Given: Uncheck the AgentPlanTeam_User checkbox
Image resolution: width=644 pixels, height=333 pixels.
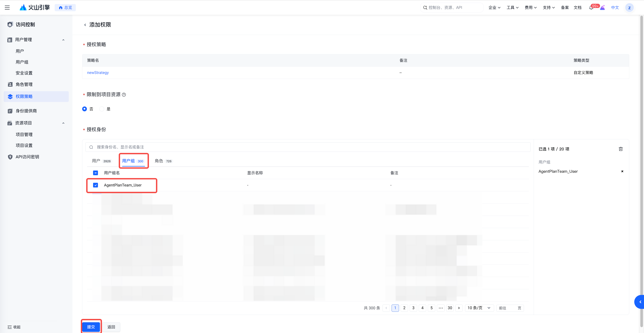Looking at the screenshot, I should click(95, 185).
